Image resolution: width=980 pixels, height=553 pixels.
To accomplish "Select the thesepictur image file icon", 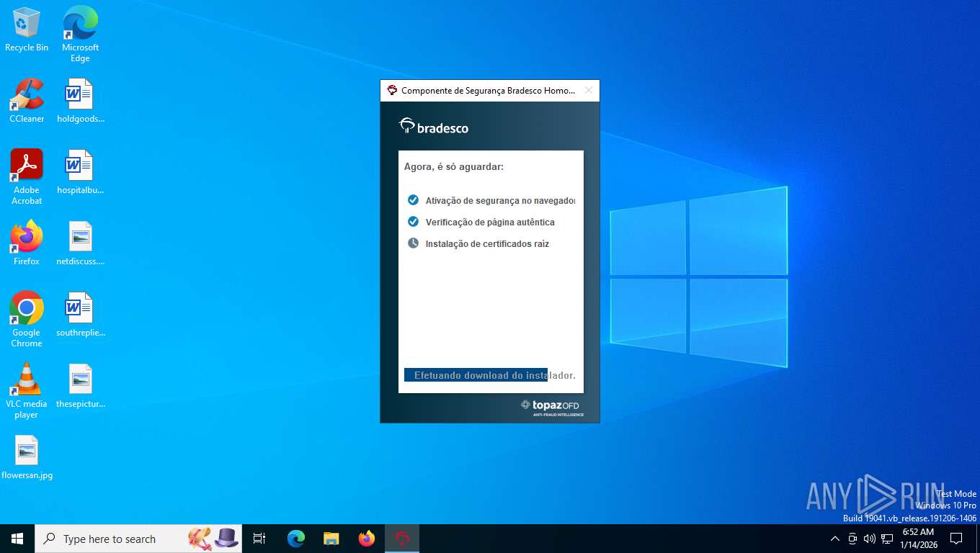I will click(x=80, y=386).
